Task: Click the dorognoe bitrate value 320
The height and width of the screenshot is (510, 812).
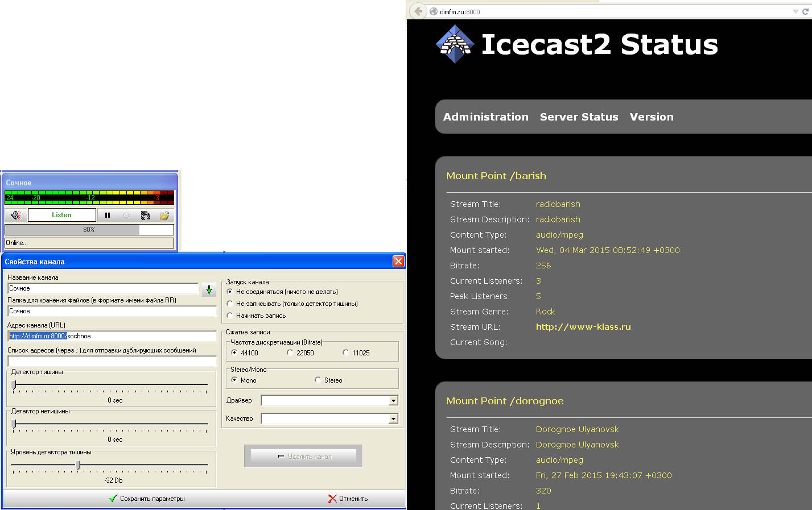Action: [x=543, y=491]
